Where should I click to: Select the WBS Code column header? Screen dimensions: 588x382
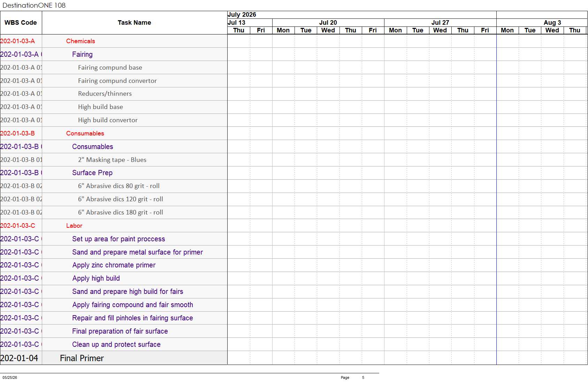[x=21, y=23]
